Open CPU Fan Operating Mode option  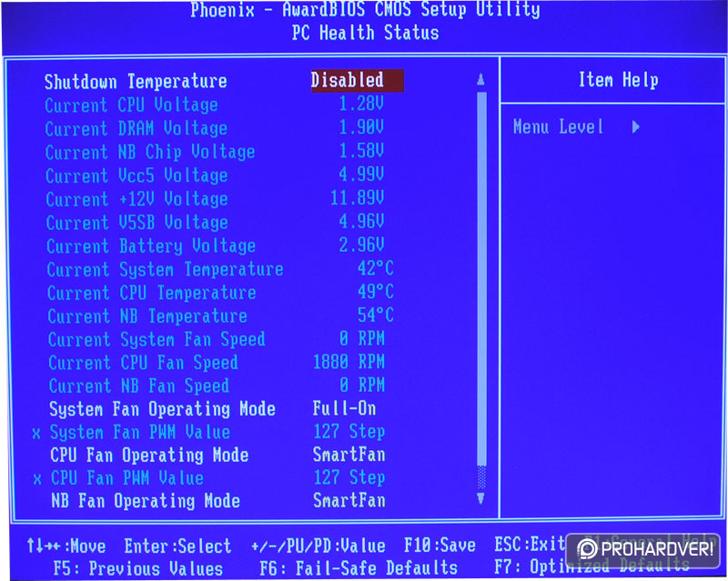149,456
